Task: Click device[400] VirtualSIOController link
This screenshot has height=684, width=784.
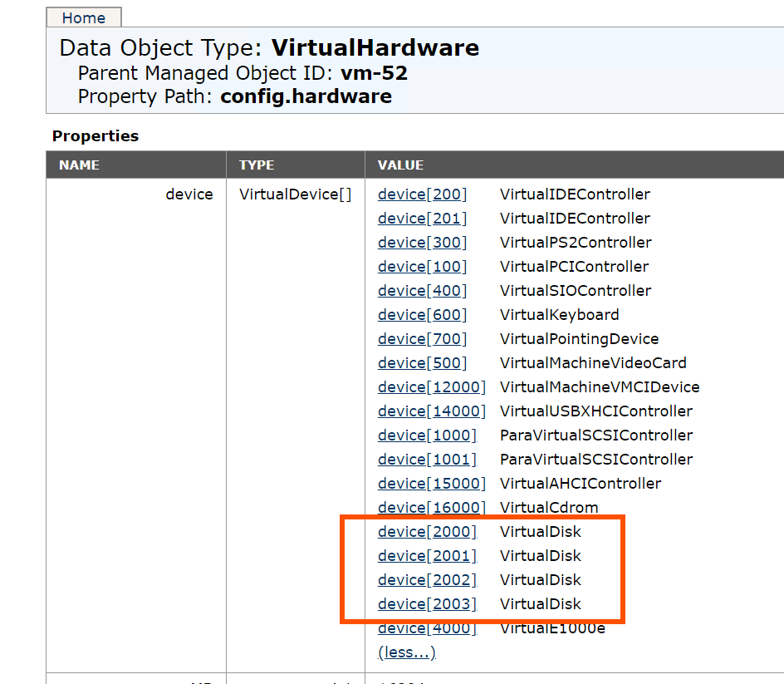Action: pos(422,291)
